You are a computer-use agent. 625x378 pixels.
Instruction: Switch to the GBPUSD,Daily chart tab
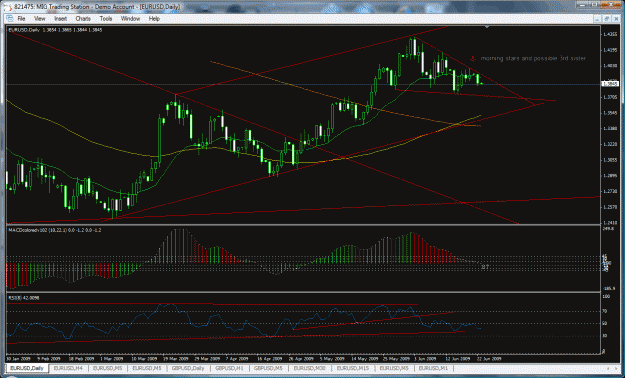[188, 368]
